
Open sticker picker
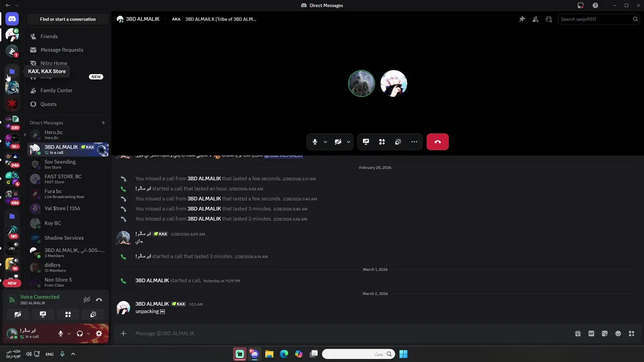coord(605,333)
